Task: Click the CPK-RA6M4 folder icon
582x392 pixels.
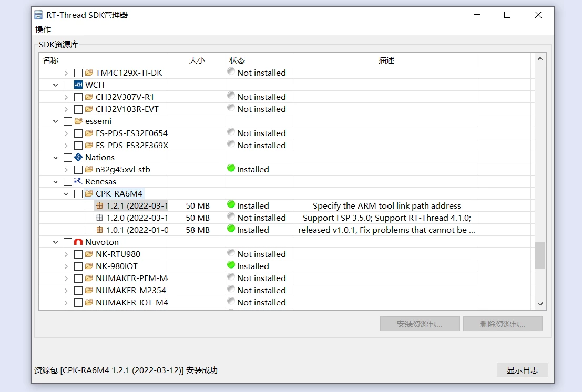Action: (x=89, y=193)
